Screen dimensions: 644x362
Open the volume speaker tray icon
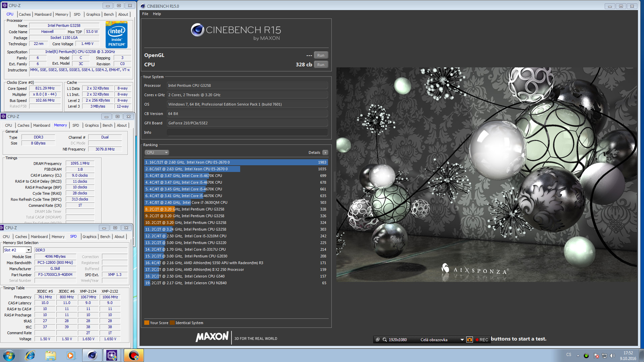pyautogui.click(x=612, y=356)
